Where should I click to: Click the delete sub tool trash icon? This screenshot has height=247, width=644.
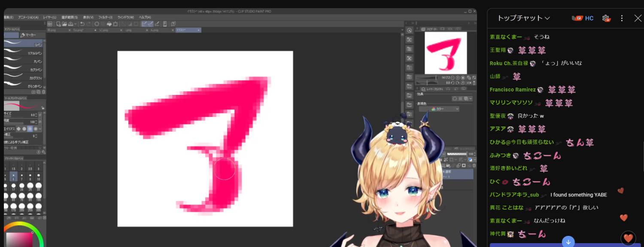click(43, 92)
